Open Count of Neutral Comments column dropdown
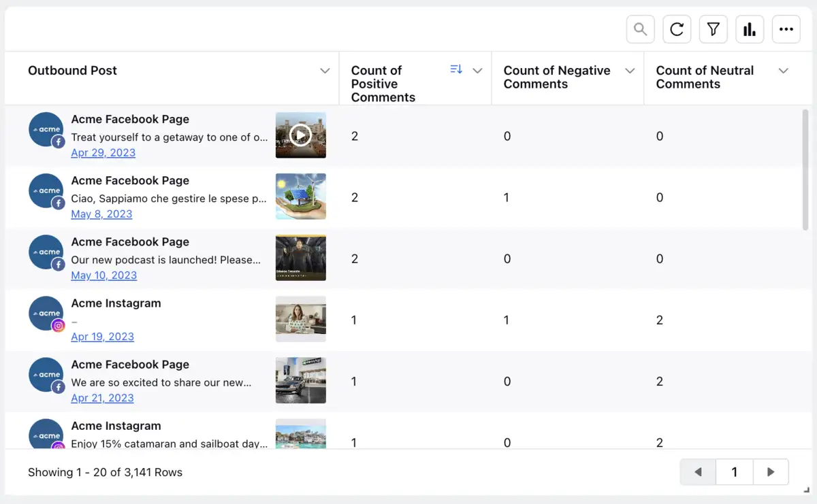This screenshot has width=817, height=504. click(x=783, y=71)
